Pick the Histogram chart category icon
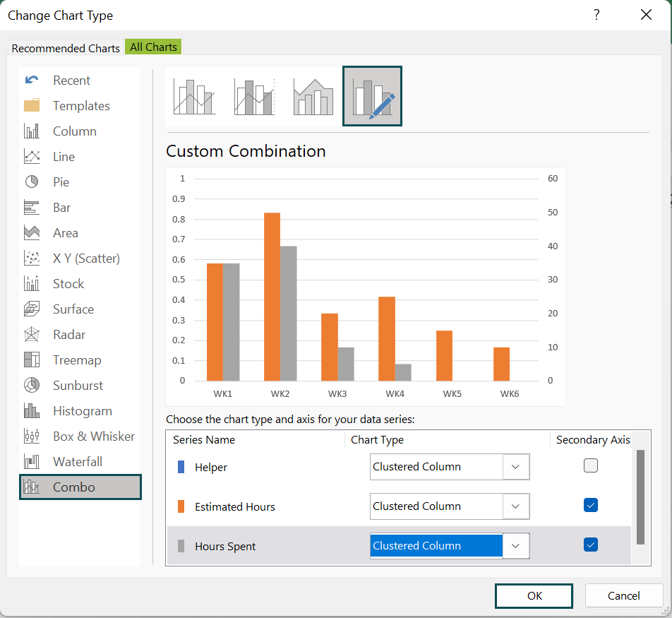 pos(32,410)
